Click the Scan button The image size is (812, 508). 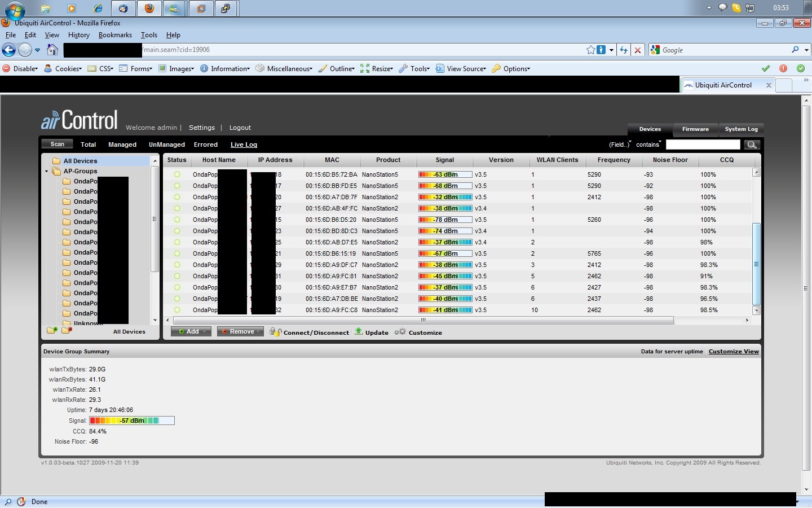coord(57,144)
